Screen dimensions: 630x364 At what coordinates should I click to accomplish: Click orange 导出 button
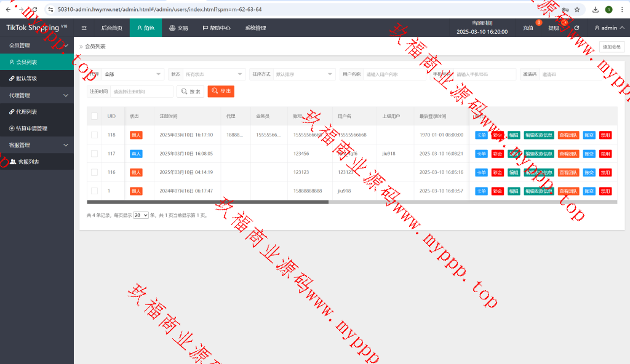coord(221,91)
